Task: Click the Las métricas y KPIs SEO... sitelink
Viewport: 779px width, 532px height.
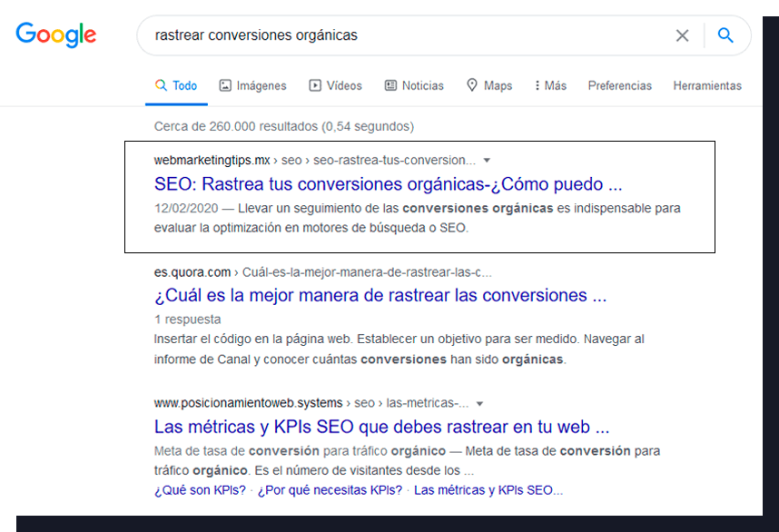Action: (488, 490)
